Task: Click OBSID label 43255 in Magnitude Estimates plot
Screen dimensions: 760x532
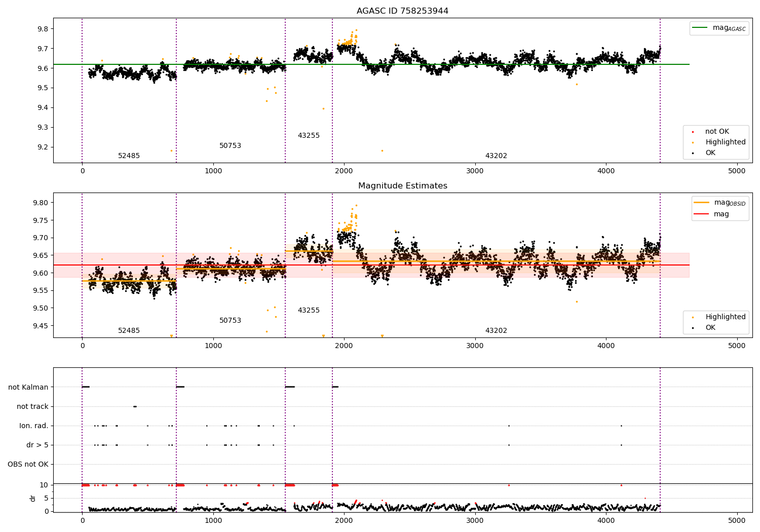Action: click(309, 311)
